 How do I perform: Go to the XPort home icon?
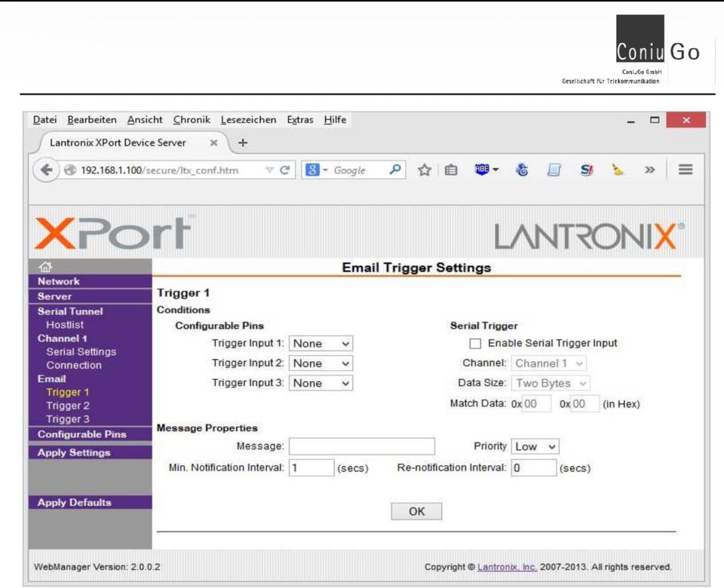coord(45,267)
